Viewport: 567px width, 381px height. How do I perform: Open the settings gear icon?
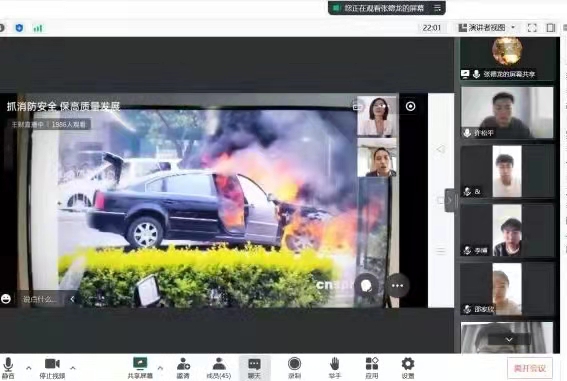click(x=408, y=367)
